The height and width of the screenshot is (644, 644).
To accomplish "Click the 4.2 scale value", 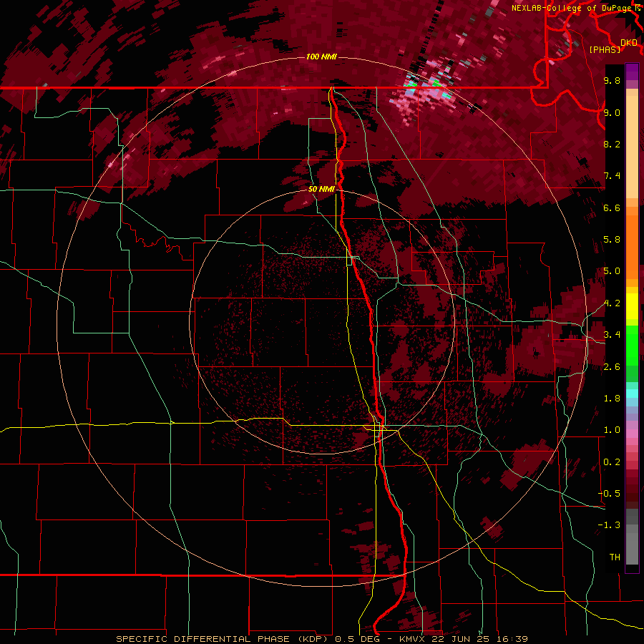I will (612, 303).
